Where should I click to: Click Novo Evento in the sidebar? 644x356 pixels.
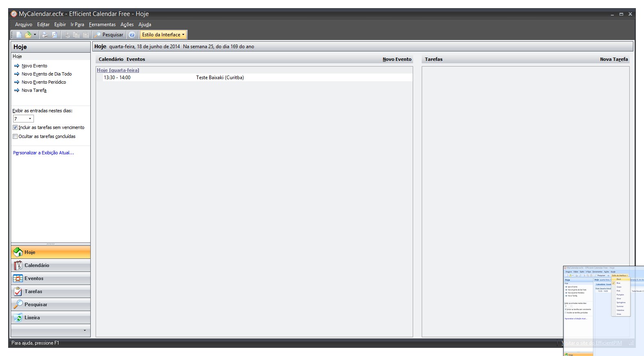(34, 66)
